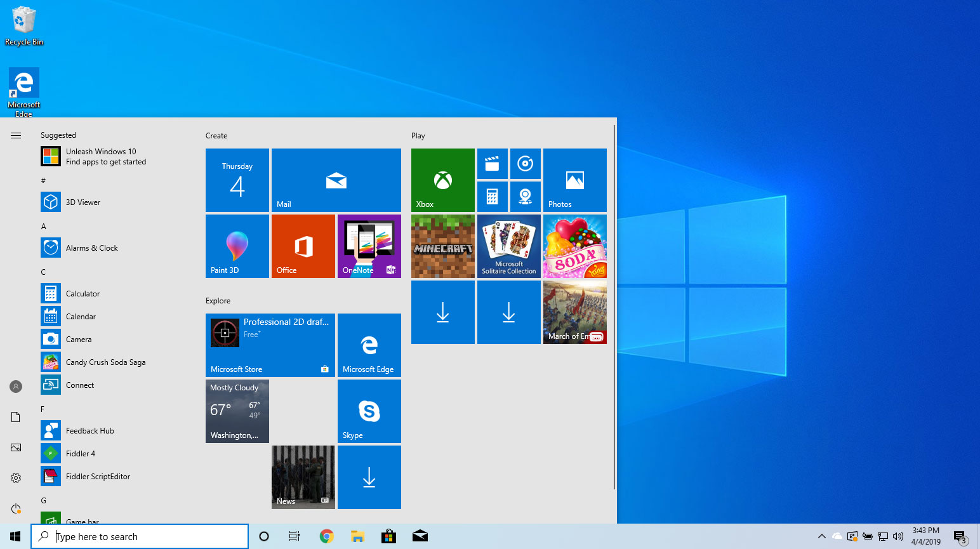Click the Unleash Windows 10 suggested app
980x549 pixels.
pyautogui.click(x=102, y=156)
